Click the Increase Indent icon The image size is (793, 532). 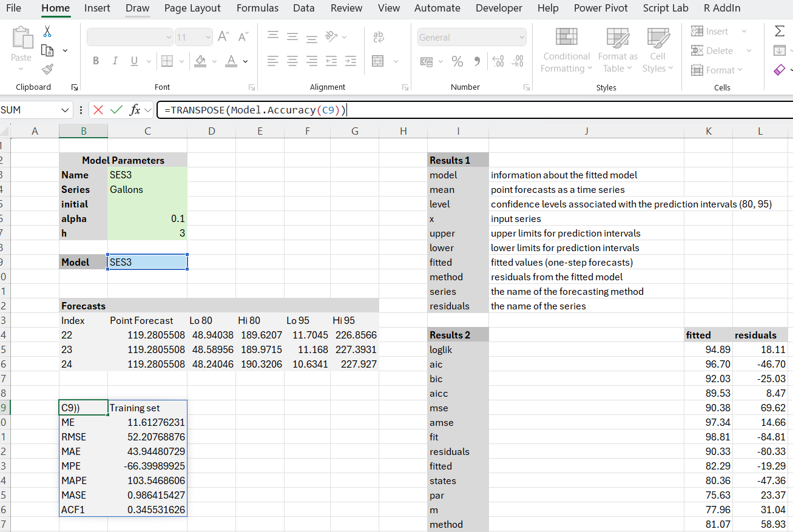point(351,61)
